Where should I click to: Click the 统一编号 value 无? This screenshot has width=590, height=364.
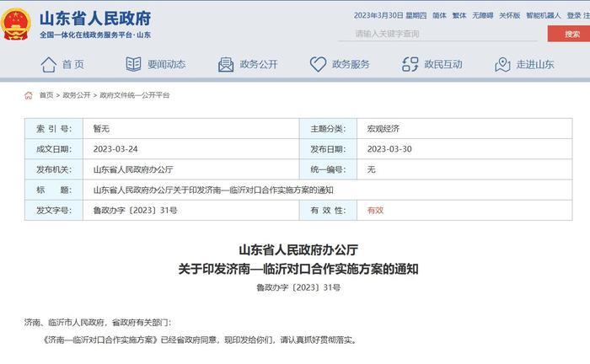click(372, 169)
